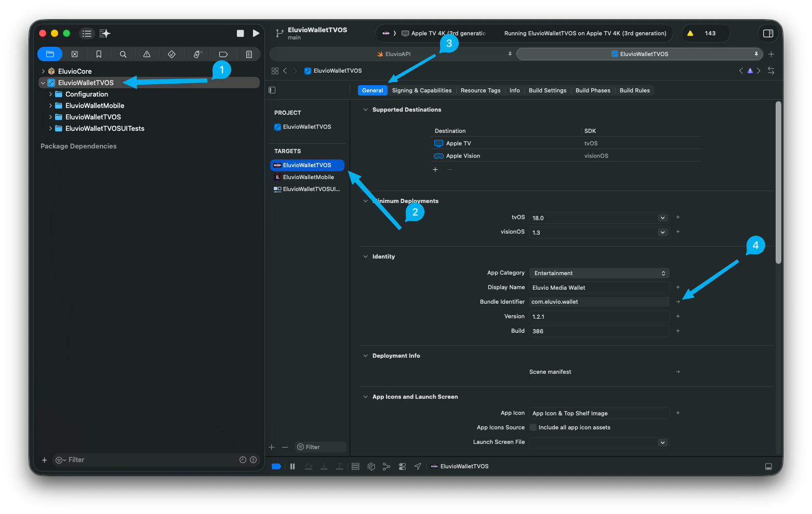Open the Issue navigator warning icon
Image resolution: width=812 pixels, height=514 pixels.
[x=147, y=54]
